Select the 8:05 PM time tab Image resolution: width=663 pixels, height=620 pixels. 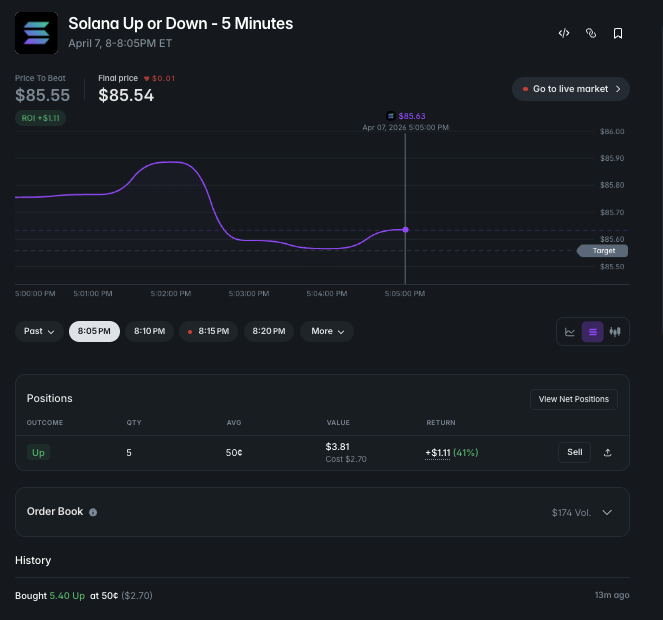pos(94,331)
